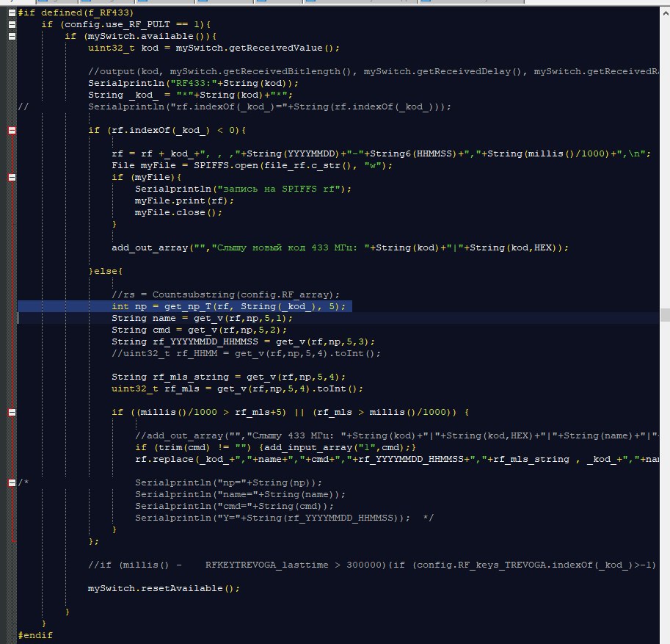Click the line 'String rf_YYYYMMDD_HHMMSS = get_v(rf,np,5,3);'

243,341
